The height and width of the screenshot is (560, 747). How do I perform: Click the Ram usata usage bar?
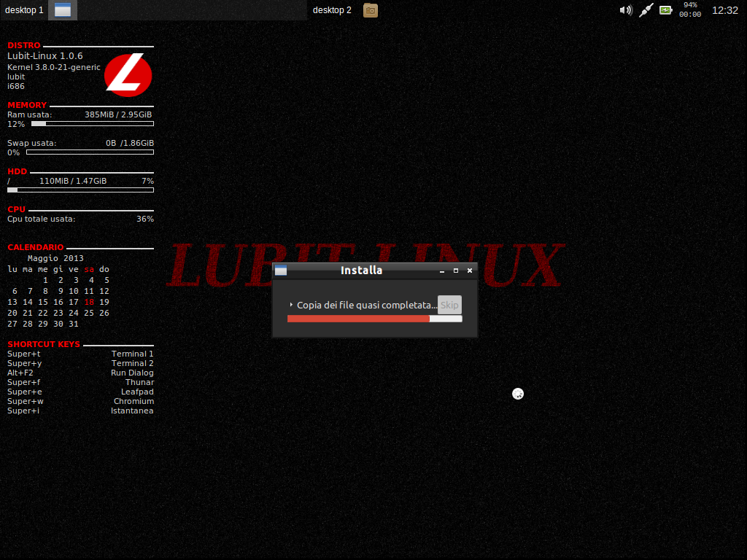[91, 123]
